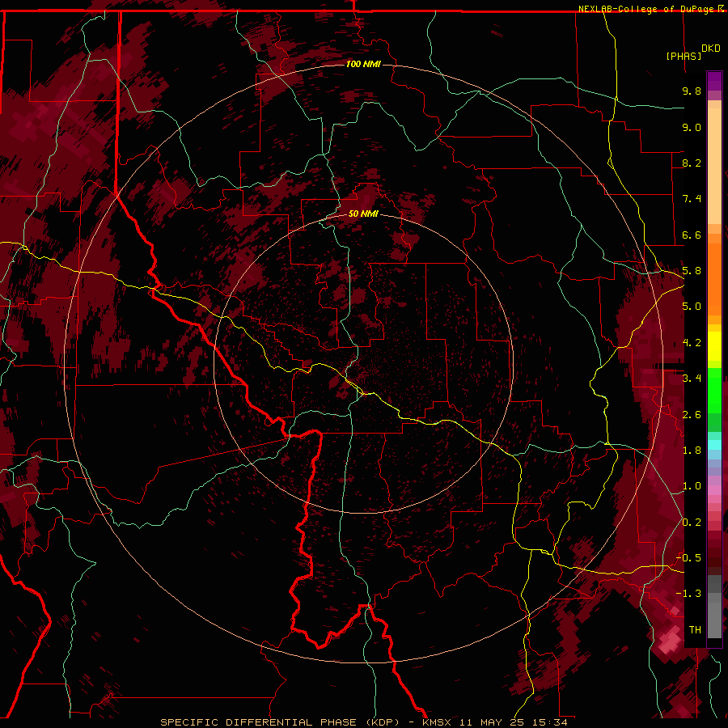Screen dimensions: 728x728
Task: Click the 1.8 scale label
Action: click(x=692, y=451)
